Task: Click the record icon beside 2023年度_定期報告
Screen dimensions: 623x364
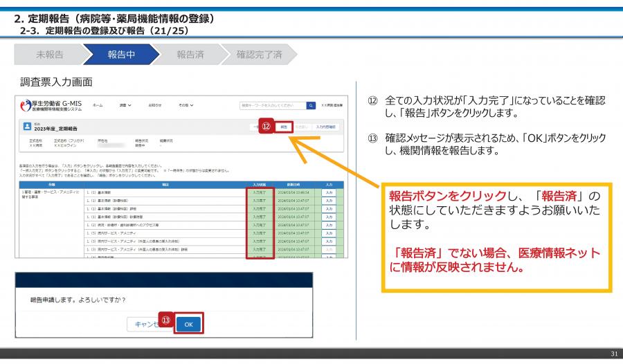Action: pyautogui.click(x=27, y=127)
